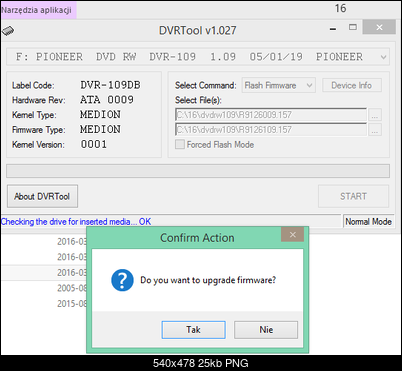Click the Label Code value DVR-109DB

pyautogui.click(x=110, y=85)
